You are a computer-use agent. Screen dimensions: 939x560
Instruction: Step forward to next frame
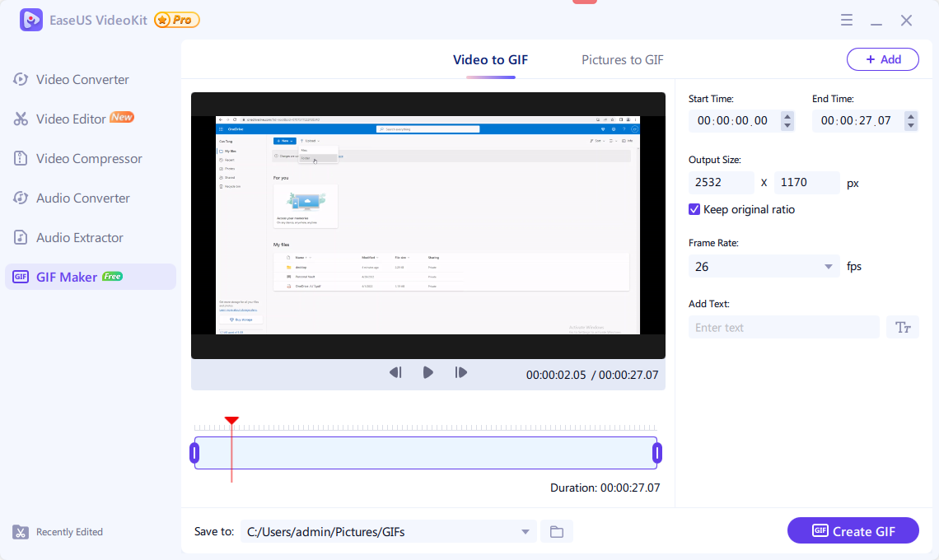(x=460, y=372)
